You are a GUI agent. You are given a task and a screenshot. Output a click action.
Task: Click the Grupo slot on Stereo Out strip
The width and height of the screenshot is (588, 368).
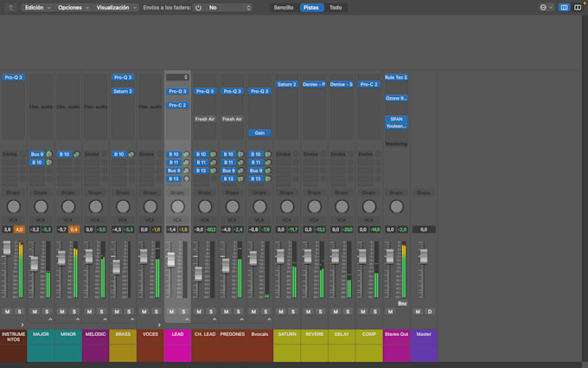click(x=396, y=192)
